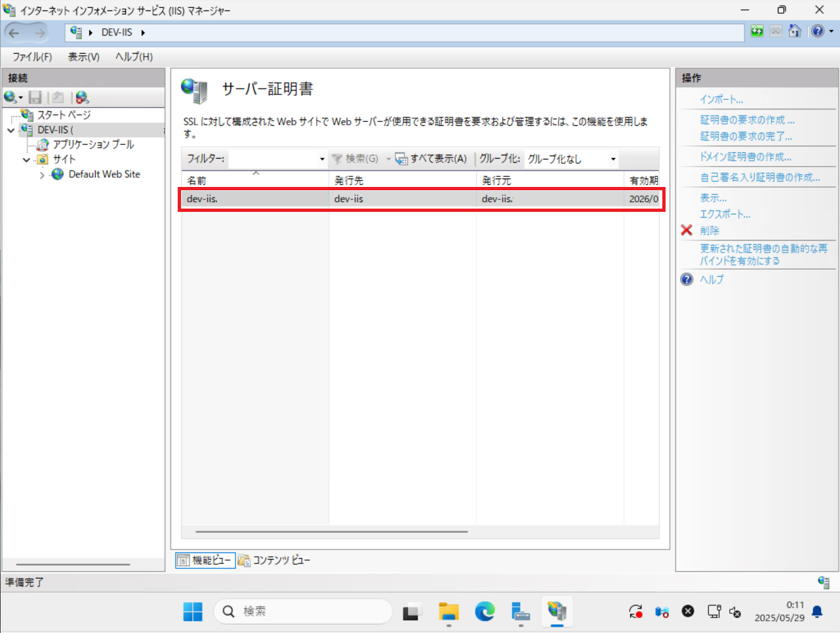The width and height of the screenshot is (840, 633).
Task: Click エクスポート... action link
Action: click(725, 214)
